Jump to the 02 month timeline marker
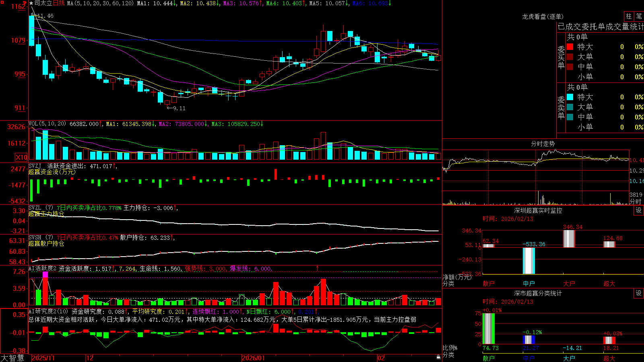The width and height of the screenshot is (644, 362). pos(381,358)
